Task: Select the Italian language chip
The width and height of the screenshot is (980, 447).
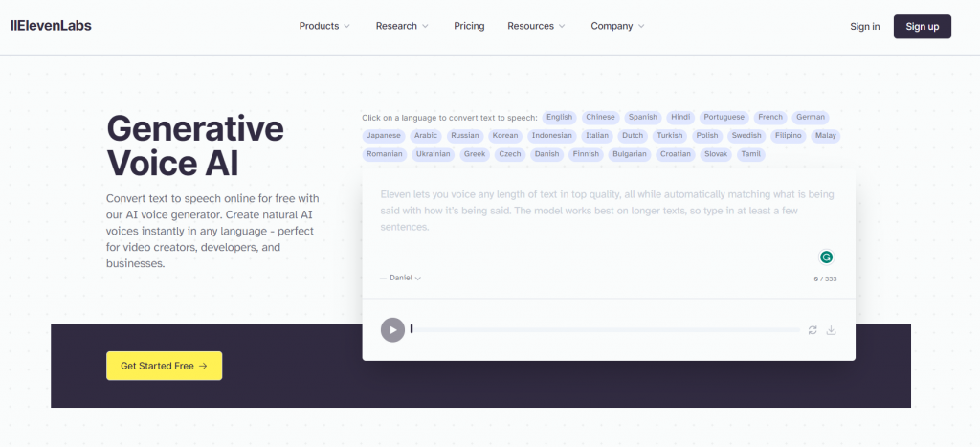Action: [x=597, y=136]
